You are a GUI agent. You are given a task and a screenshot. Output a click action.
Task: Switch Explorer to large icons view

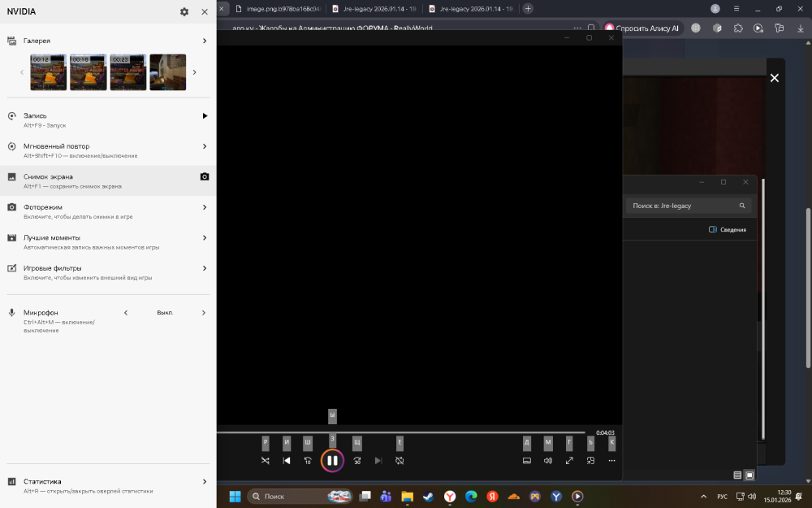749,475
